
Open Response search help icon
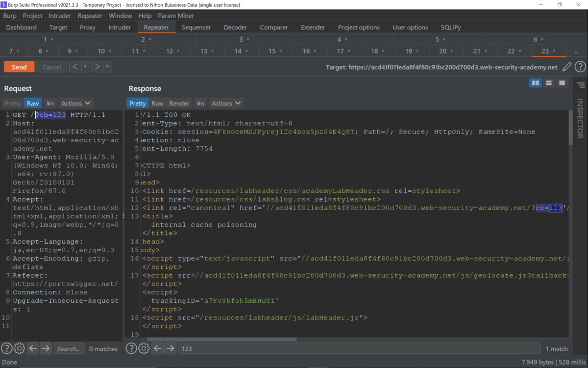pyautogui.click(x=131, y=348)
